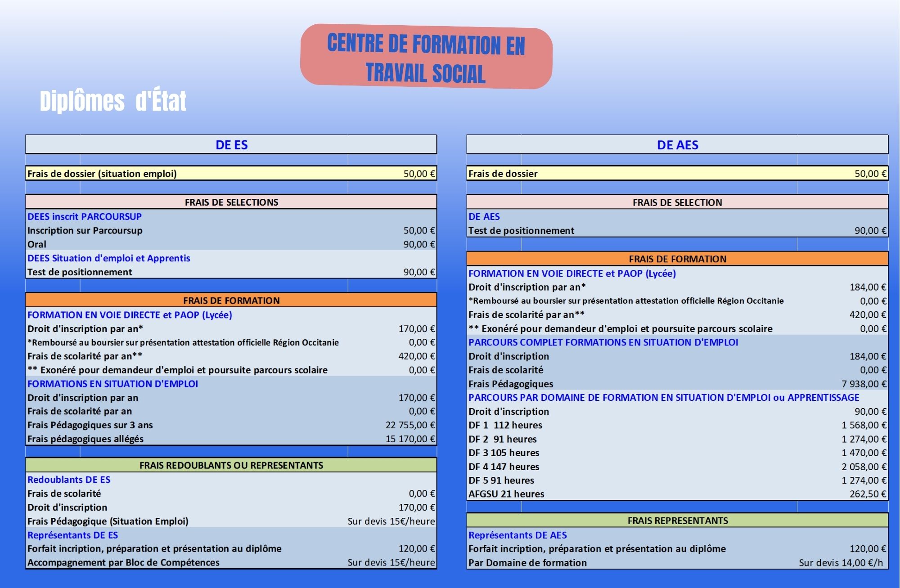Image resolution: width=900 pixels, height=588 pixels.
Task: Click Frais pédagogiques allégés 15 170,00 € row
Action: click(x=85, y=439)
